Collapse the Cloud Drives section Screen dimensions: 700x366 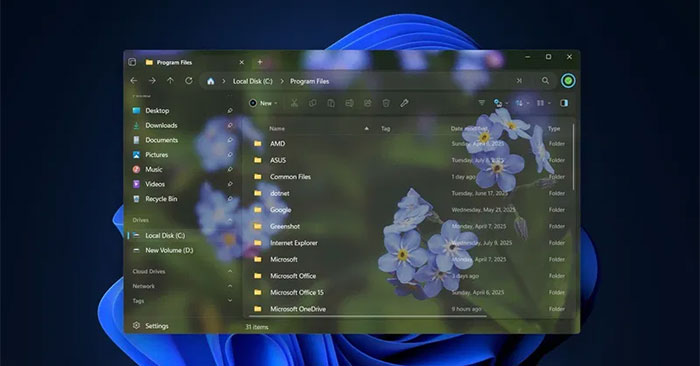click(x=230, y=271)
